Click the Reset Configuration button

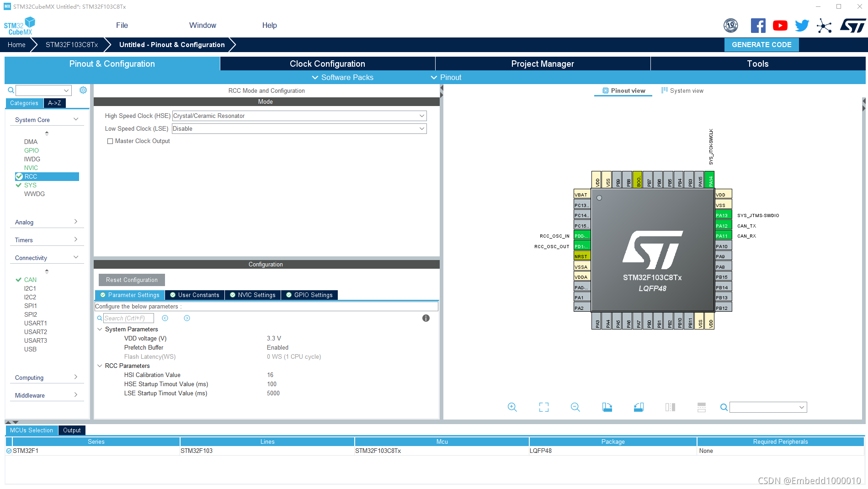click(x=132, y=280)
